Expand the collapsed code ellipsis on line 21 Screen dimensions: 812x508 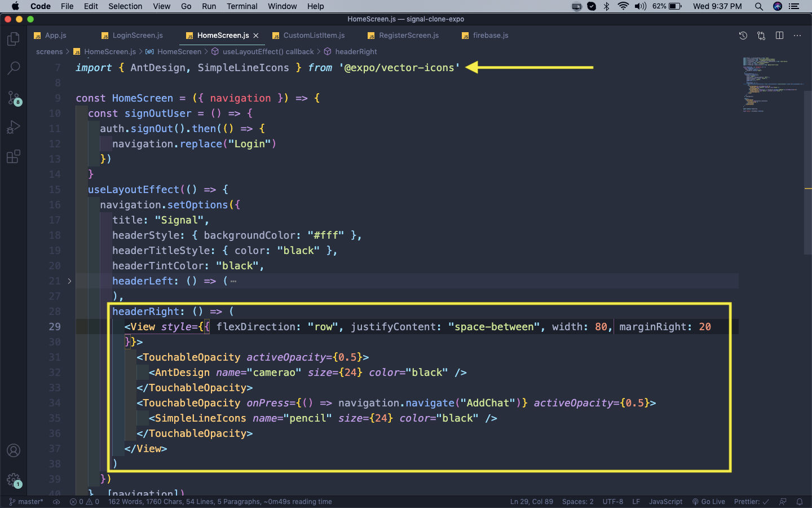(233, 281)
